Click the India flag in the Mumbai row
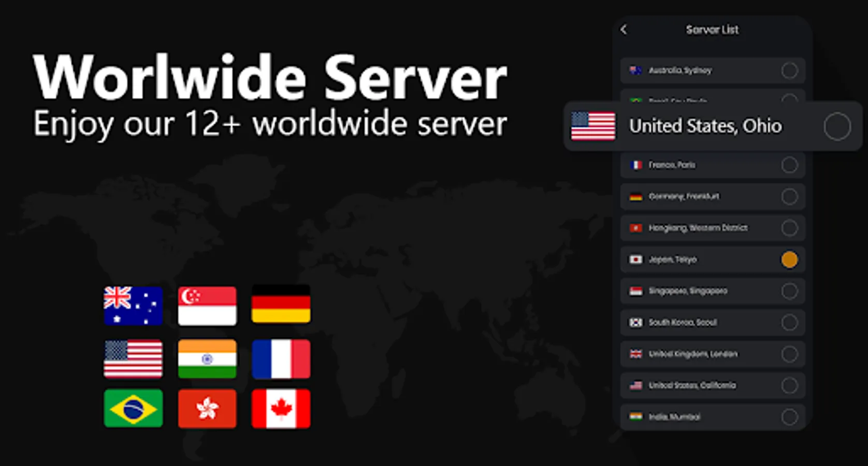The image size is (868, 466). click(635, 417)
